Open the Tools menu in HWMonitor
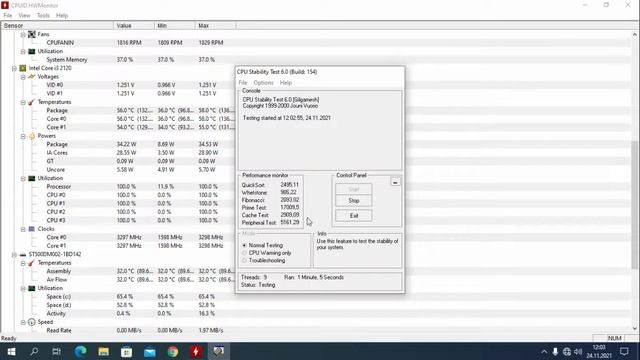Image resolution: width=640 pixels, height=360 pixels. click(x=43, y=16)
